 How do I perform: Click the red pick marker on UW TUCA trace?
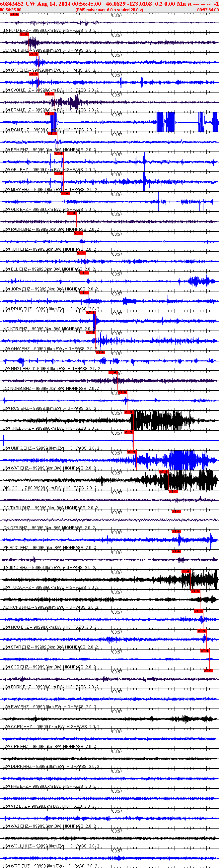pyautogui.click(x=186, y=571)
